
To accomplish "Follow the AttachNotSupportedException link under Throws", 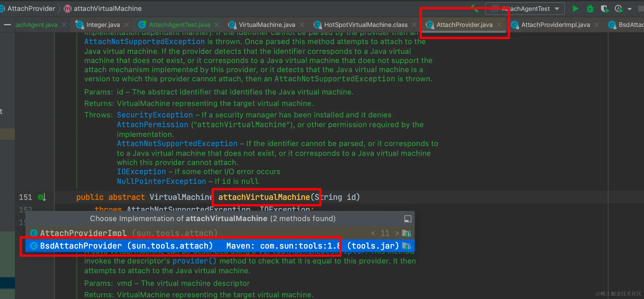I will point(177,143).
